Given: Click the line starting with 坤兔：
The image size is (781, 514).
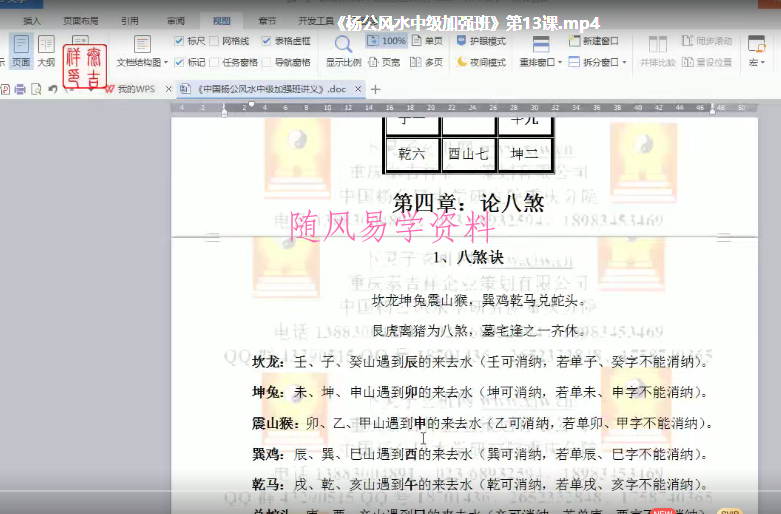Looking at the screenshot, I should 480,392.
